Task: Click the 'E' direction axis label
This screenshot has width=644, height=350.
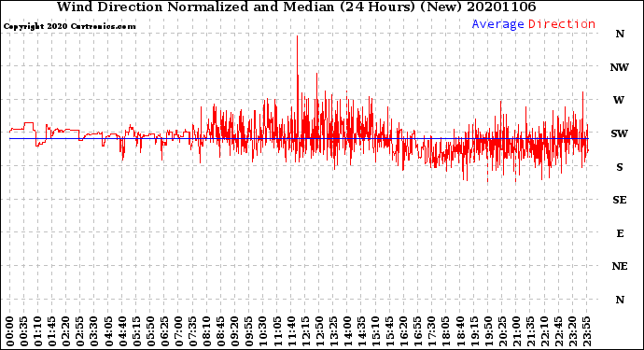Action: click(620, 233)
